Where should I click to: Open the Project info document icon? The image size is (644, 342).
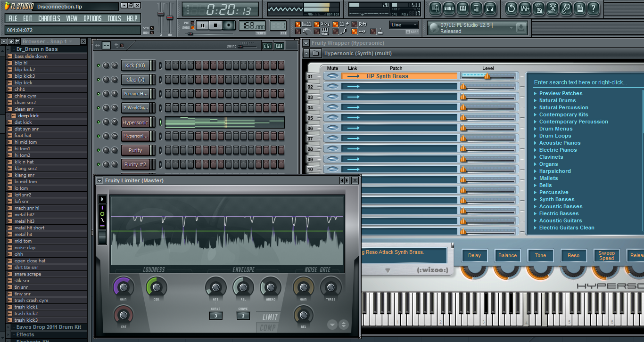579,8
